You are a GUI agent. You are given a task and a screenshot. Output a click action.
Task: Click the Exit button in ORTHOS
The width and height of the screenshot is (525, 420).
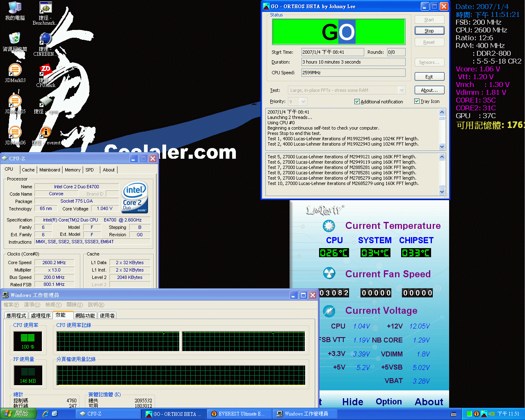coord(429,77)
